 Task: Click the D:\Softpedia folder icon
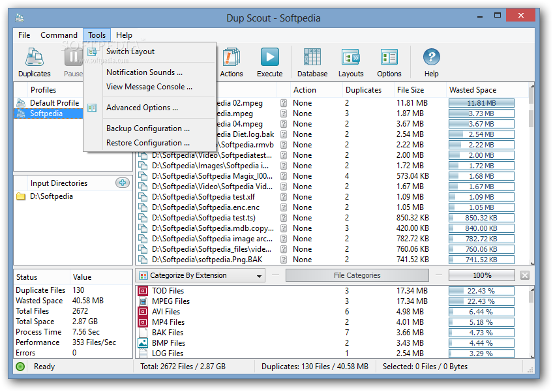click(x=21, y=196)
